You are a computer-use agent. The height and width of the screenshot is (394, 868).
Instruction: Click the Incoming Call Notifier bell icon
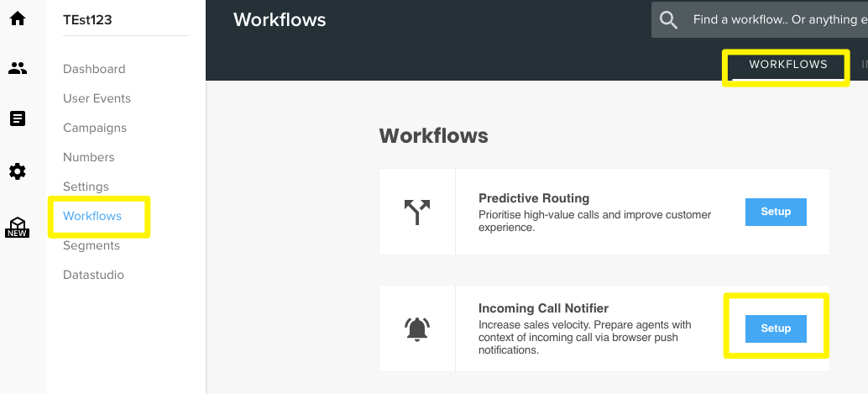(x=417, y=328)
